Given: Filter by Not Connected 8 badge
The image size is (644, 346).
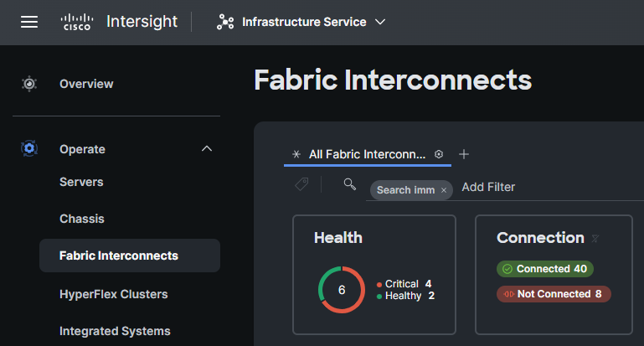Looking at the screenshot, I should coord(554,294).
